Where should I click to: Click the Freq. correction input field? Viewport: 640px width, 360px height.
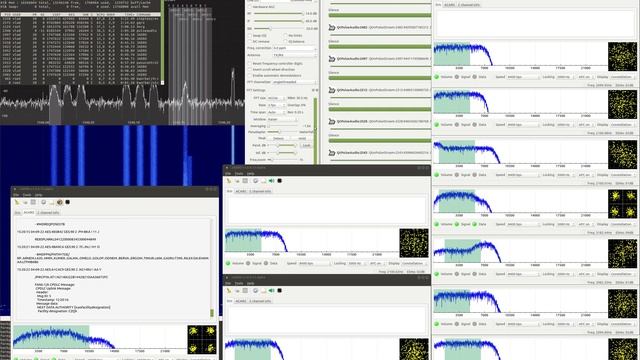point(294,48)
